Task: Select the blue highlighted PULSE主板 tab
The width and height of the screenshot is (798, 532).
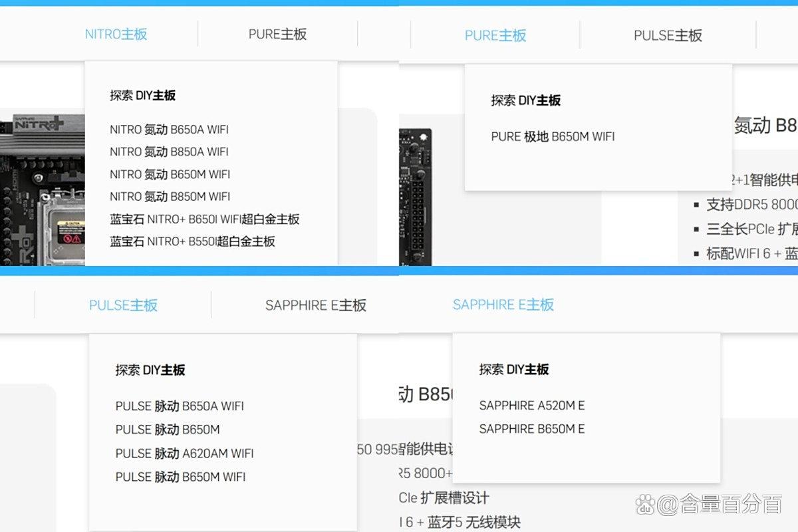Action: (x=123, y=305)
